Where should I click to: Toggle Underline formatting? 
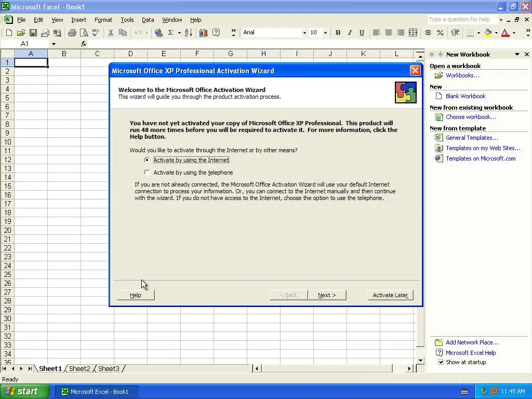click(x=362, y=33)
